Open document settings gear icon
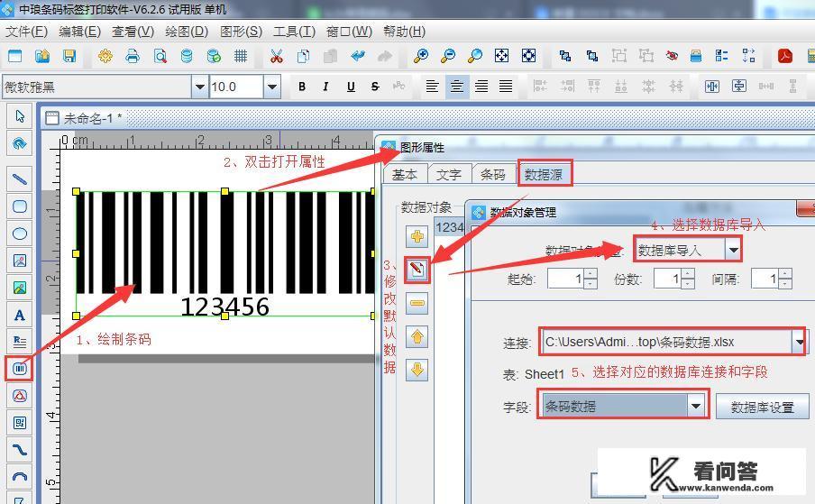Image resolution: width=815 pixels, height=504 pixels. click(x=105, y=56)
